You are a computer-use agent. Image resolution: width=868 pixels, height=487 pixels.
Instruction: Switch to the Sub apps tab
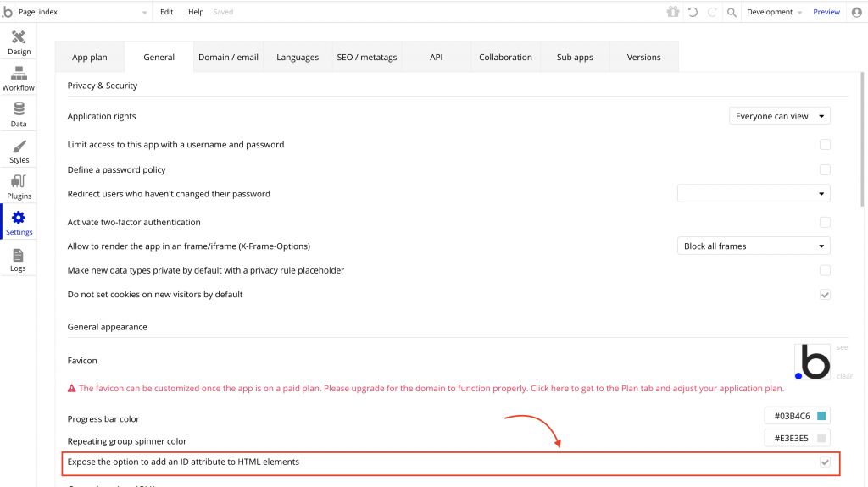[575, 57]
